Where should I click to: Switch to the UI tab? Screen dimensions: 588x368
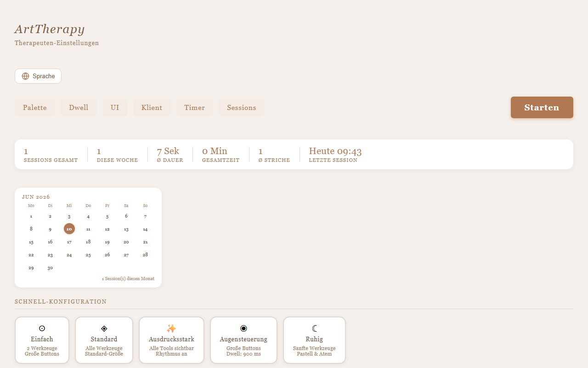(x=115, y=108)
